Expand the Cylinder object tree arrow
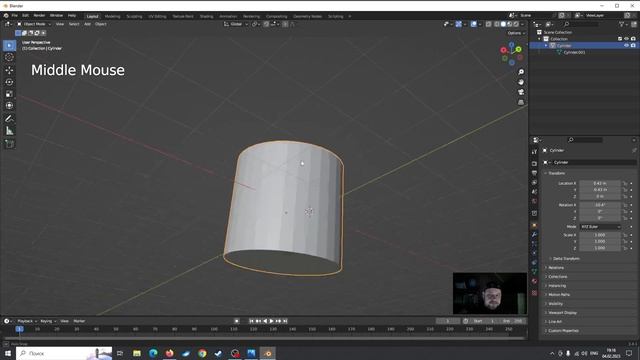Screen dimensions: 640x360 pyautogui.click(x=546, y=45)
